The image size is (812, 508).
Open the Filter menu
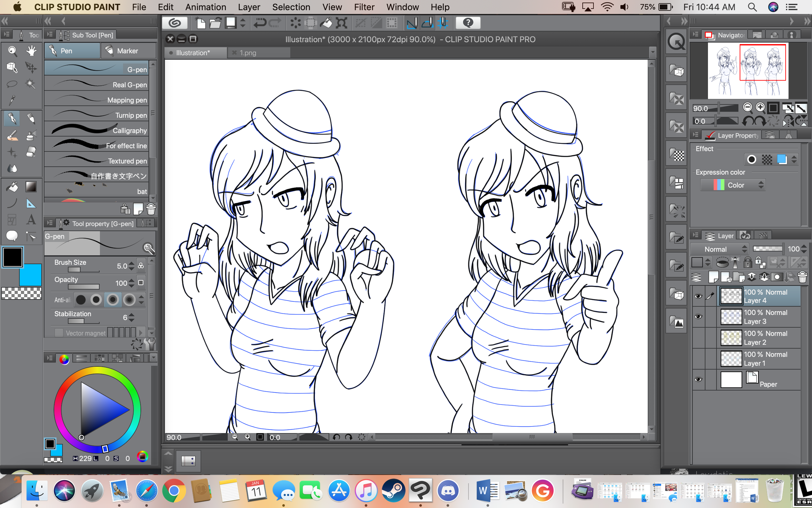[x=364, y=7]
